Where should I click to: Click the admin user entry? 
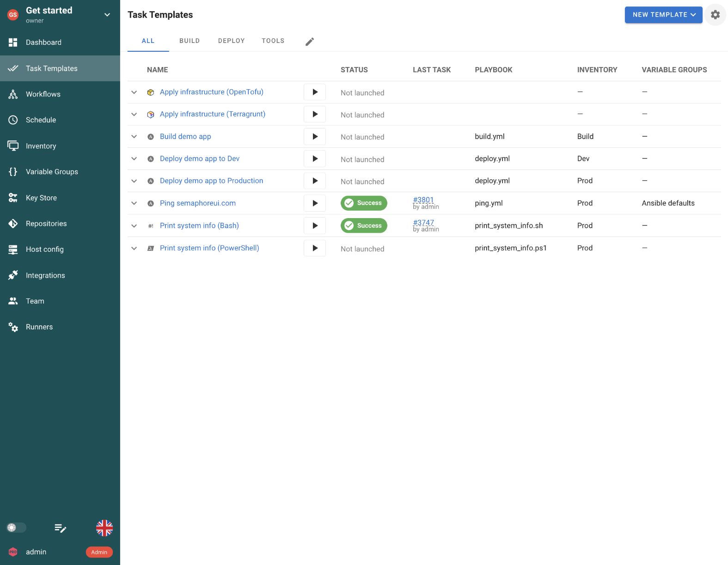point(60,552)
